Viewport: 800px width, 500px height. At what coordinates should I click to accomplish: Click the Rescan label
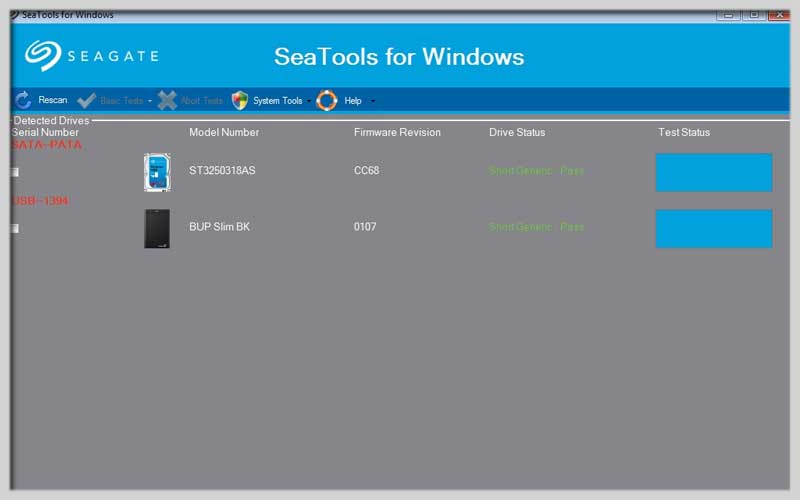tap(53, 100)
